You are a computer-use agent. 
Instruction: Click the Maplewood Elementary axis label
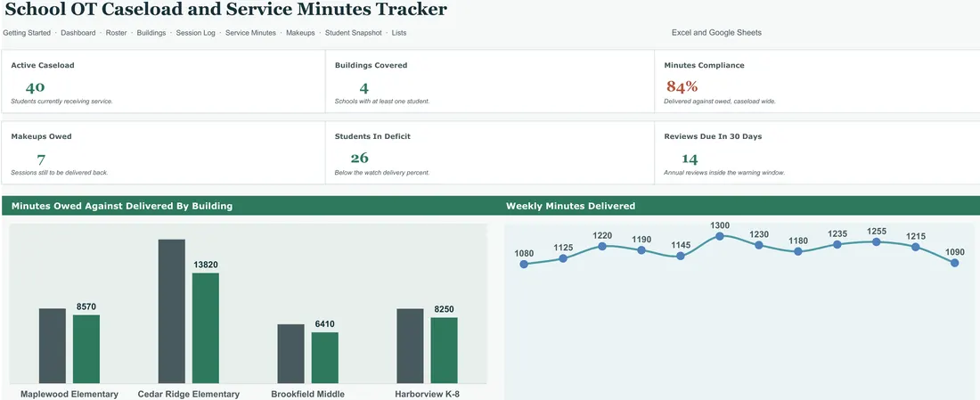pyautogui.click(x=69, y=395)
